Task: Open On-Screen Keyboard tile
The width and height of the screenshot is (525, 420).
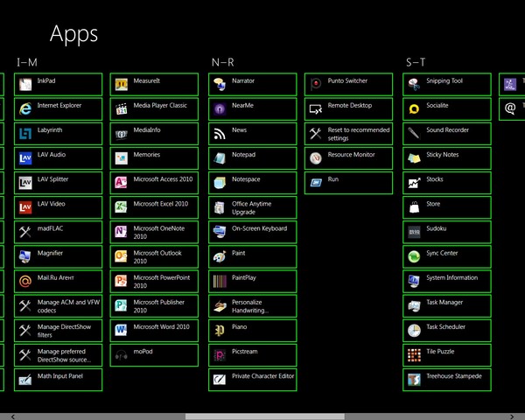Action: coord(253,232)
